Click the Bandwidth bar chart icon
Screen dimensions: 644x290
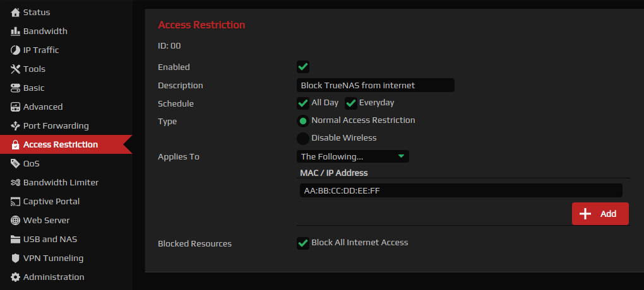(x=15, y=31)
